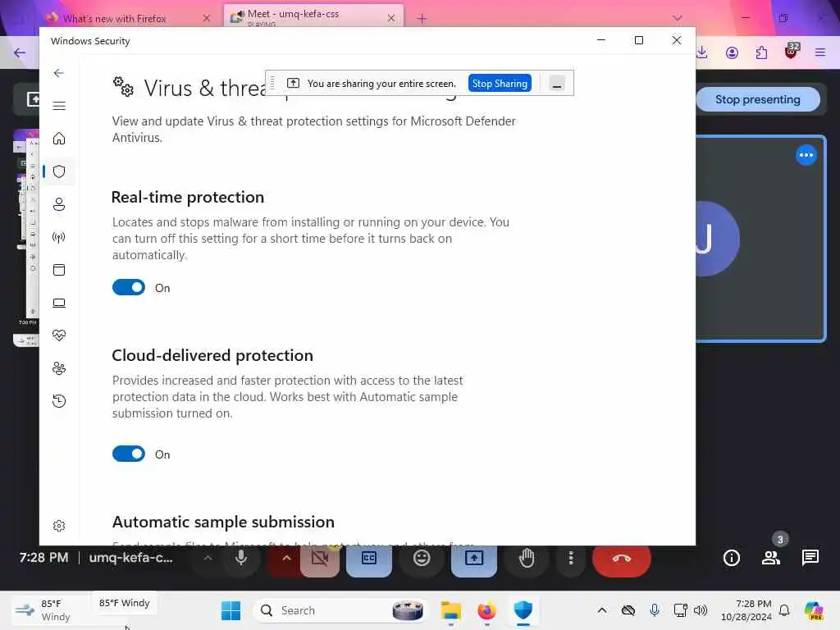This screenshot has width=840, height=630.
Task: Open File Explorer from taskbar
Action: (451, 610)
